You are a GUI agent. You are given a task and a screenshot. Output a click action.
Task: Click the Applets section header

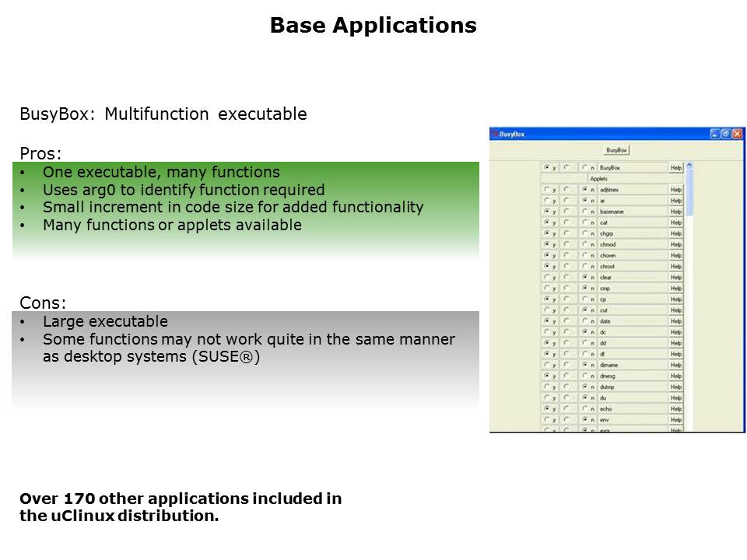pyautogui.click(x=598, y=179)
